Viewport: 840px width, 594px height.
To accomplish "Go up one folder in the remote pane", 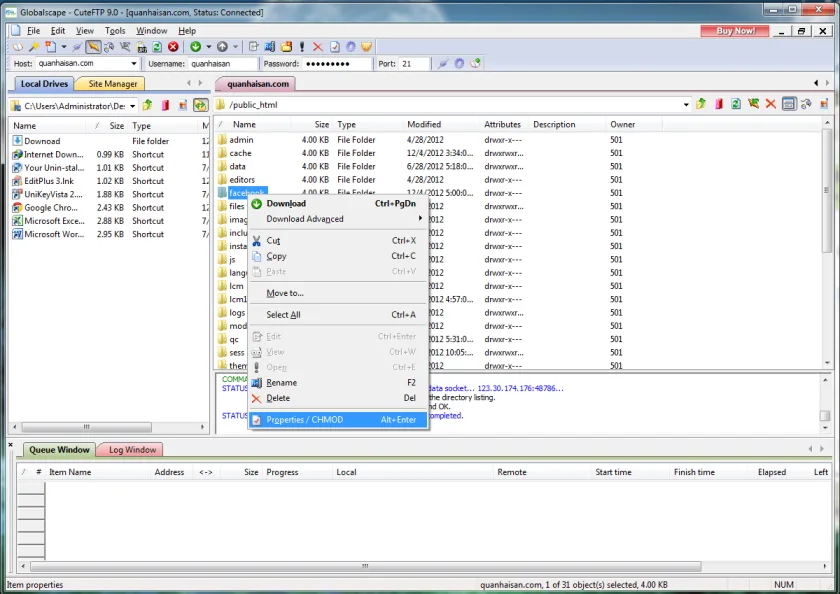I will 701,104.
